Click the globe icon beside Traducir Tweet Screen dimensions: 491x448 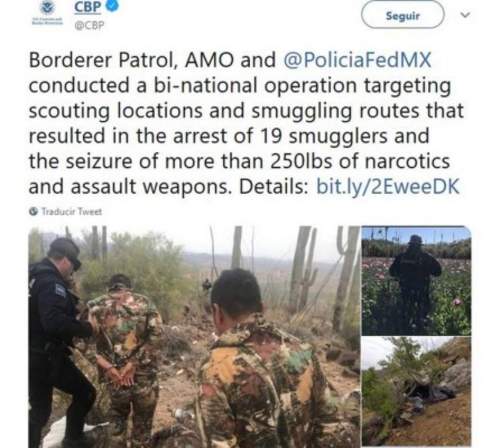[x=33, y=212]
